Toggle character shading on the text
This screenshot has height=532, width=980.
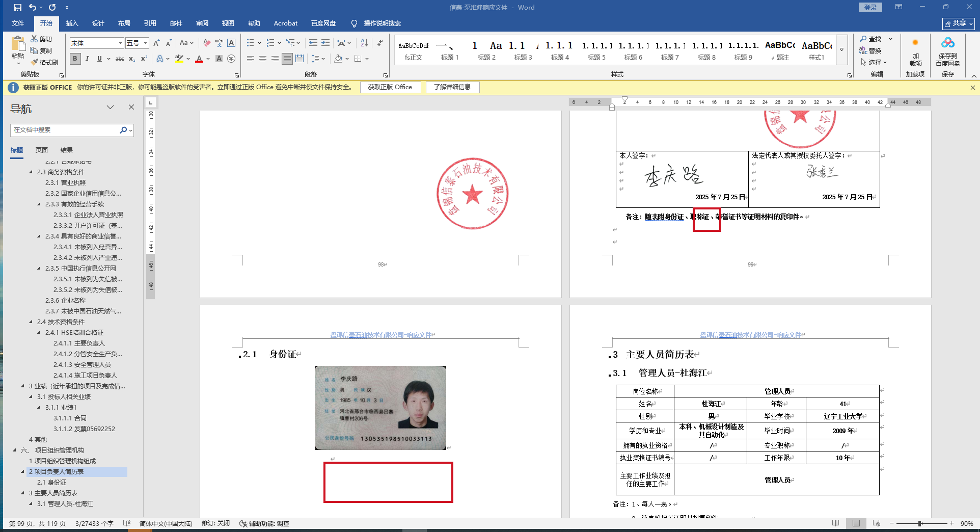tap(219, 59)
